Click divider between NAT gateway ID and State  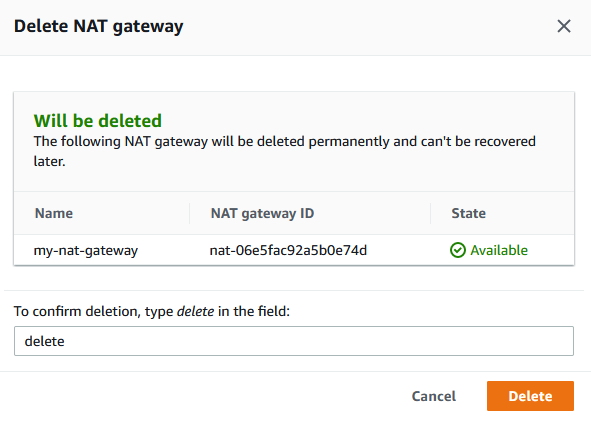coord(430,213)
